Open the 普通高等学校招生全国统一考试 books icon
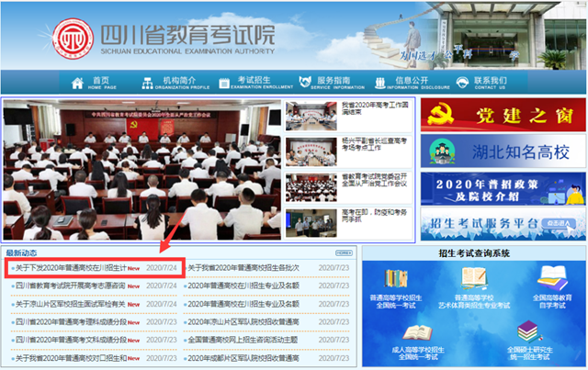This screenshot has height=370, width=588. pyautogui.click(x=398, y=280)
